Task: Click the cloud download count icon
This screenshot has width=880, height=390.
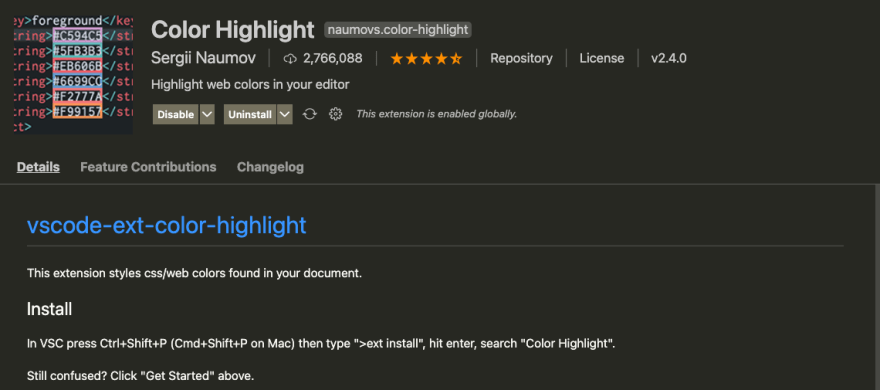Action: 290,58
